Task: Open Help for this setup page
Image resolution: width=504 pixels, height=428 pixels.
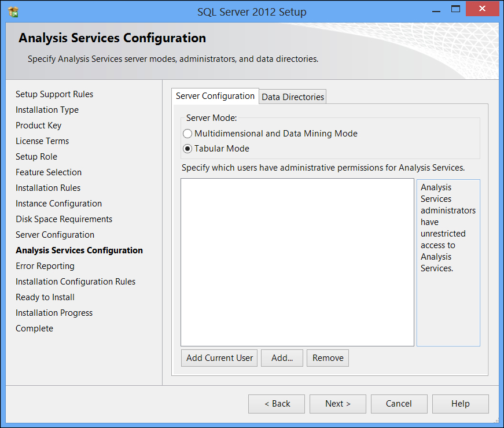Action: 461,404
